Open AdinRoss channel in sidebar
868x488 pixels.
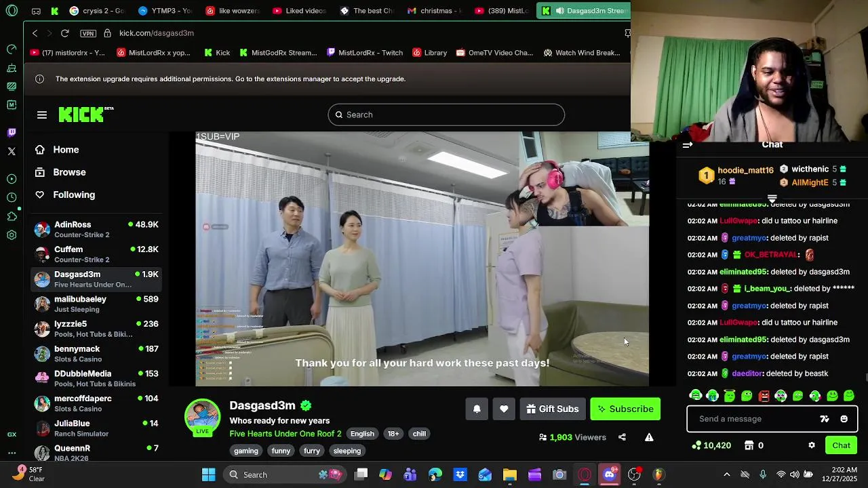[96, 229]
